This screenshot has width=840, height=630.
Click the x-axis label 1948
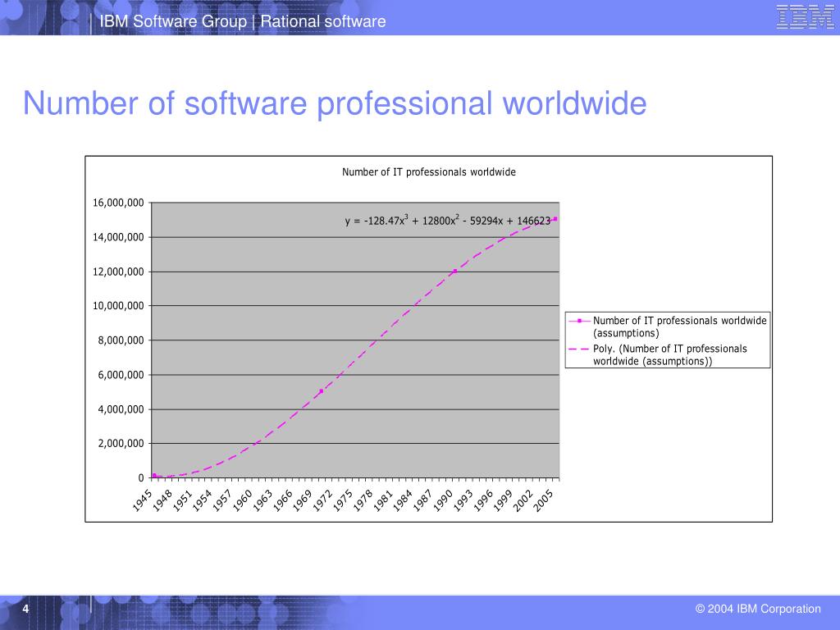[162, 501]
